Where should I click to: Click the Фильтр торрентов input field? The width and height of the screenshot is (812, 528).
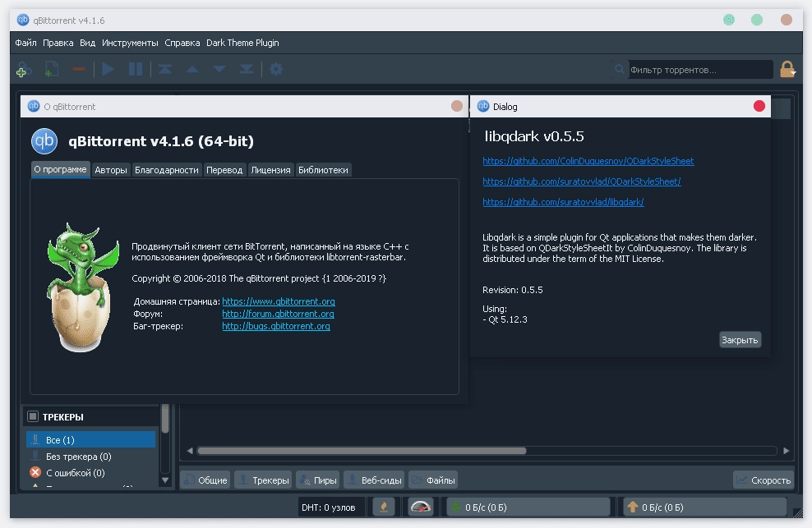tap(699, 69)
